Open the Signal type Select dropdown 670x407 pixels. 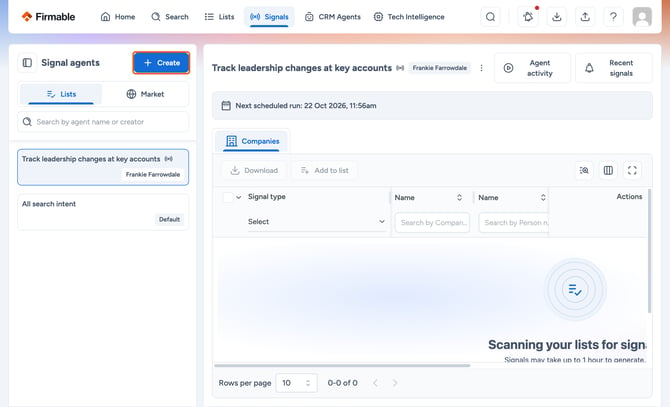coord(317,222)
